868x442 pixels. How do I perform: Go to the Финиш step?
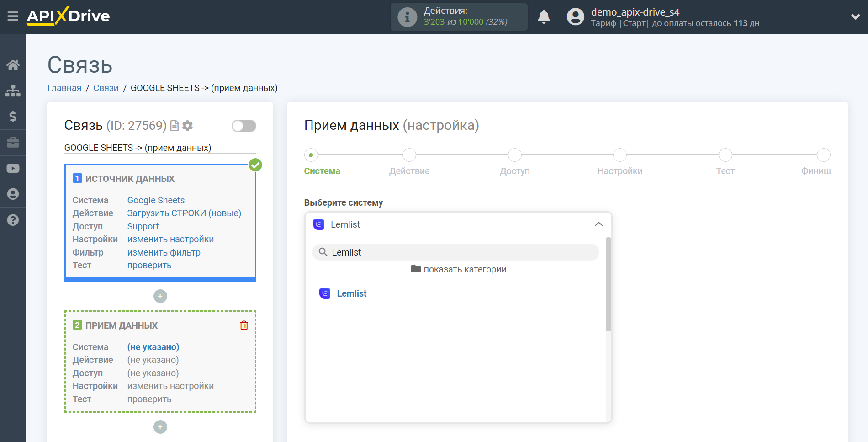[824, 155]
